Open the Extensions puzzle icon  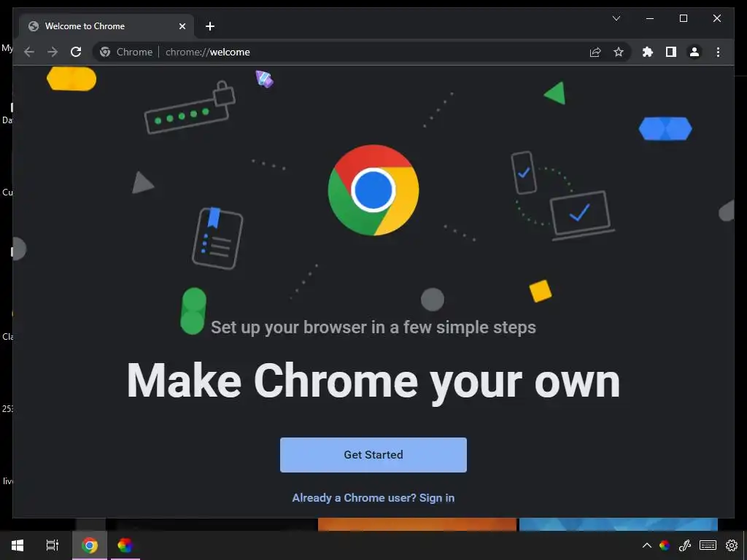point(648,52)
